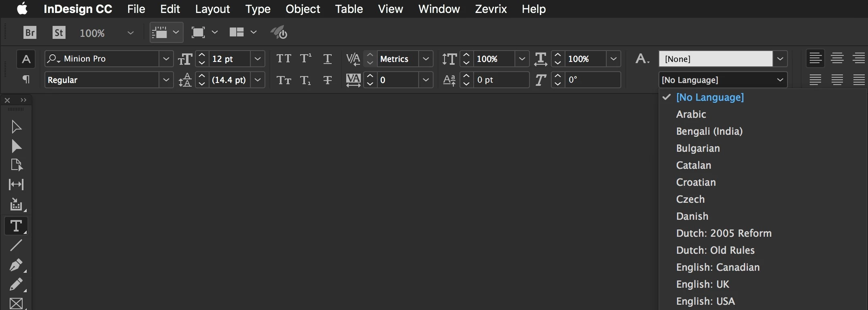Select the Content Collector tool
868x310 pixels.
pos(16,204)
